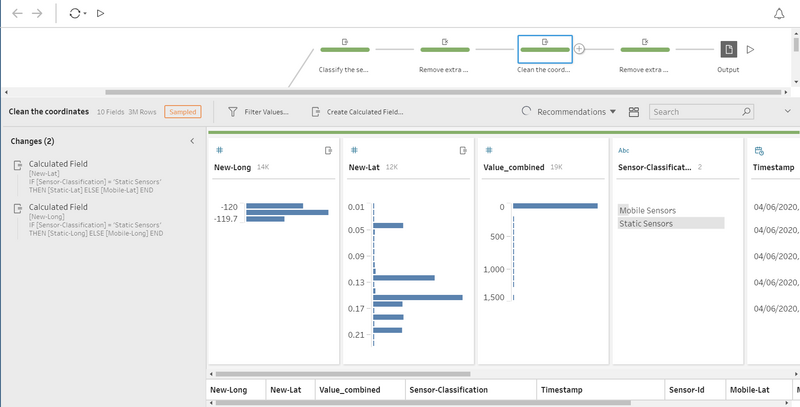Select the Static Sensors value

click(645, 223)
